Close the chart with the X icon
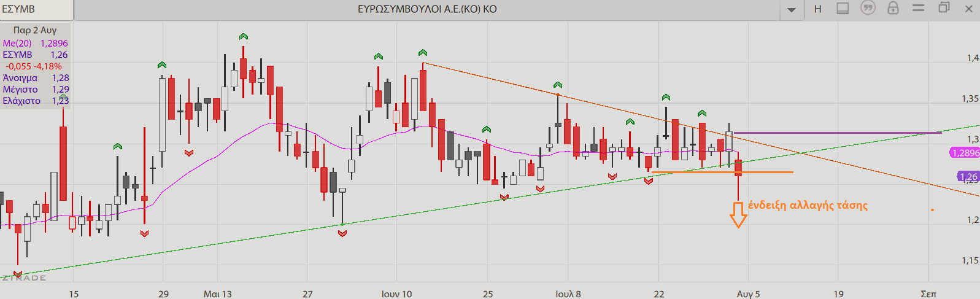The image size is (980, 299). click(970, 9)
